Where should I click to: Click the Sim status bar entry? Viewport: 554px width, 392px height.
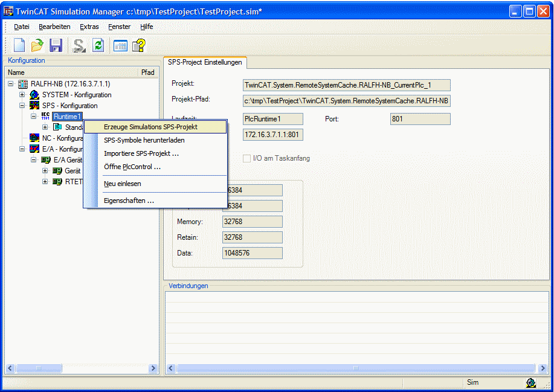coord(472,382)
